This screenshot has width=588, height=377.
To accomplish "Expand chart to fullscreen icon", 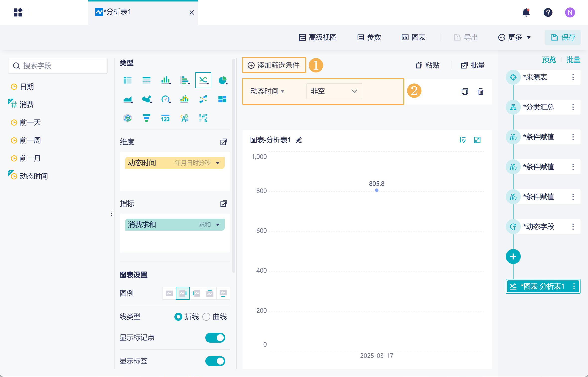I will (x=477, y=140).
